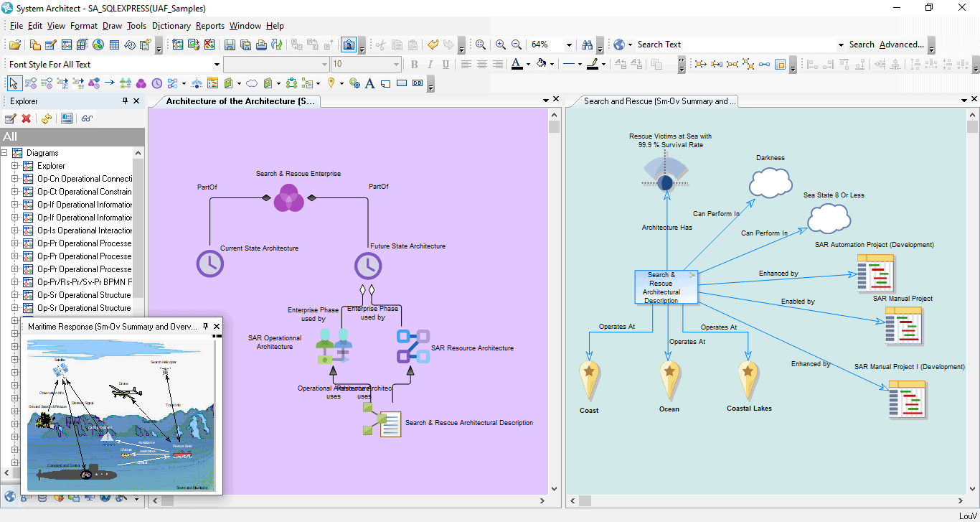Click the Future State Architecture clock symbol
This screenshot has height=522, width=980.
click(x=368, y=265)
